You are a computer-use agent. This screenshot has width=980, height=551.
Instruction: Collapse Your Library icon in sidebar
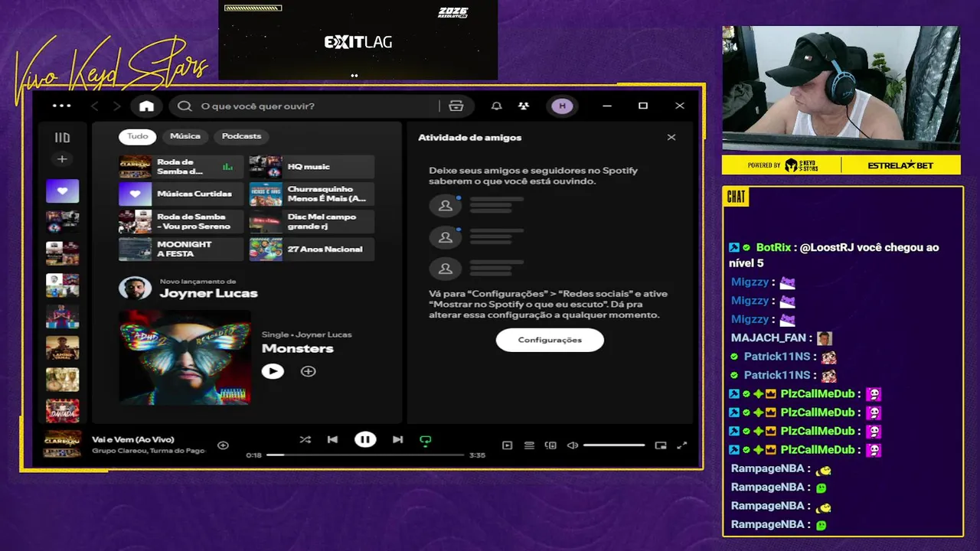click(62, 138)
